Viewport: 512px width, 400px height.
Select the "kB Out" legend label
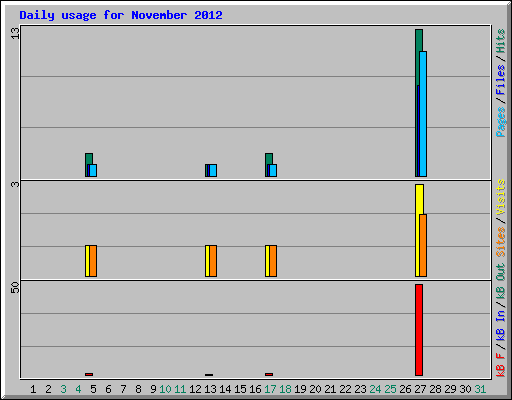point(500,282)
